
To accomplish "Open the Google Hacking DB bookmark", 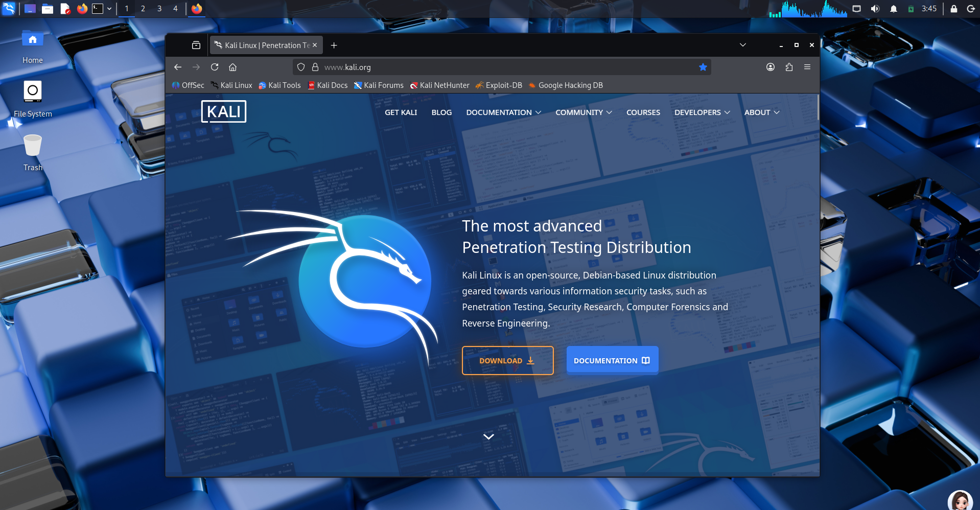I will [x=566, y=85].
